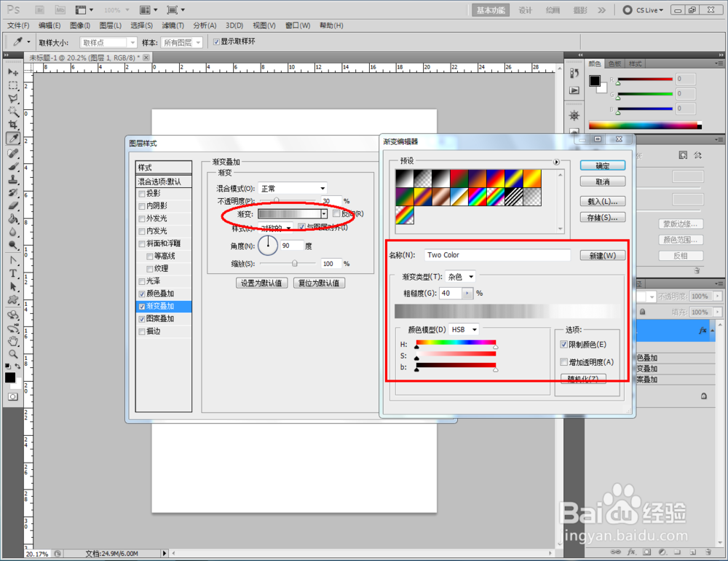Select the Move tool
The height and width of the screenshot is (561, 728).
pyautogui.click(x=13, y=72)
